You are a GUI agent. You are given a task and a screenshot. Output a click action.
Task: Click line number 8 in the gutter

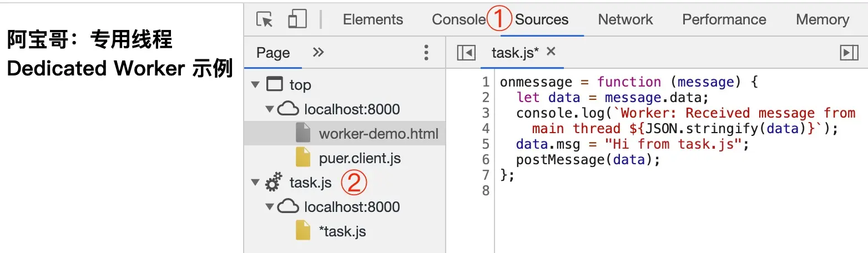click(x=486, y=191)
